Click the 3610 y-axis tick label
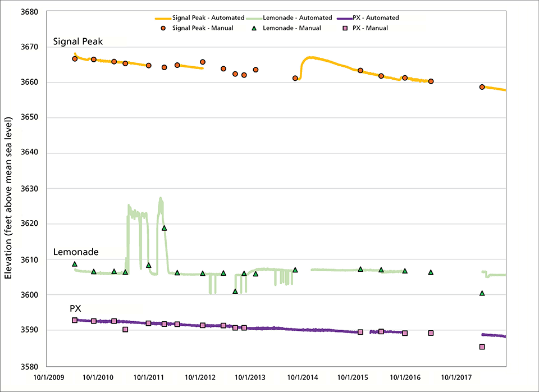 click(29, 259)
